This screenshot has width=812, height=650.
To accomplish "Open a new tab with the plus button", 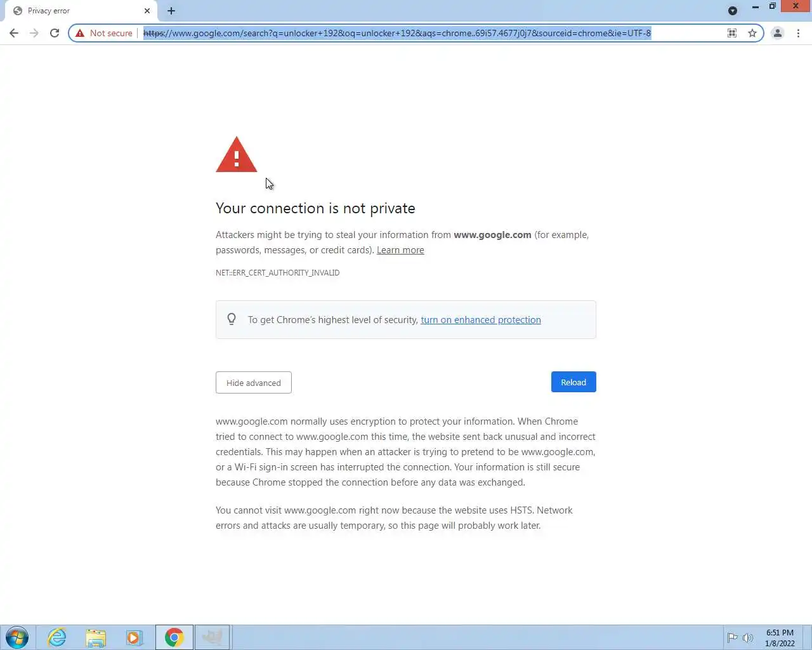I will (x=171, y=11).
